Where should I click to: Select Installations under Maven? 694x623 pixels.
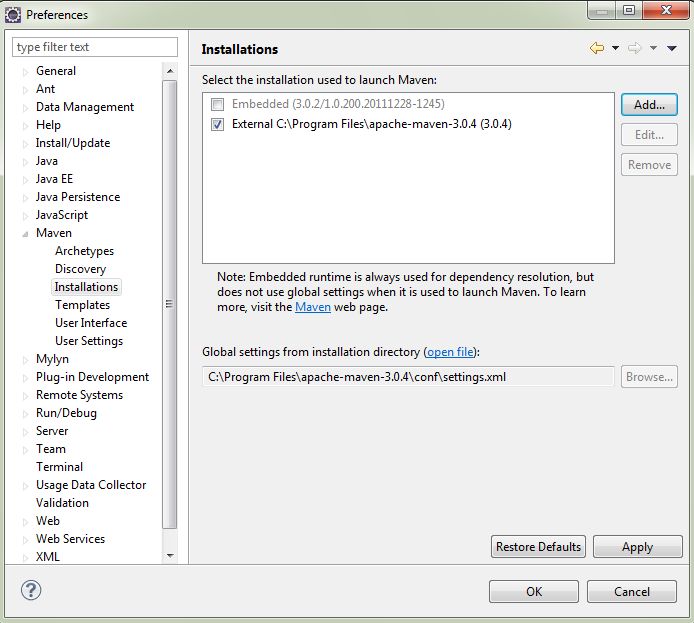pyautogui.click(x=86, y=287)
